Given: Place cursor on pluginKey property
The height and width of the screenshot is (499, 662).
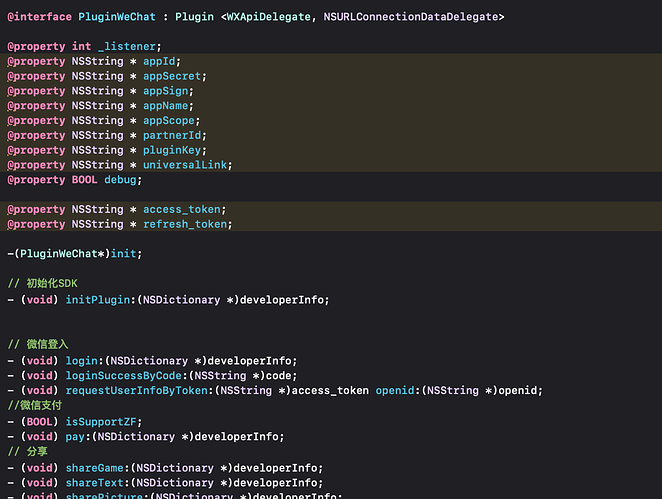Looking at the screenshot, I should [x=174, y=150].
